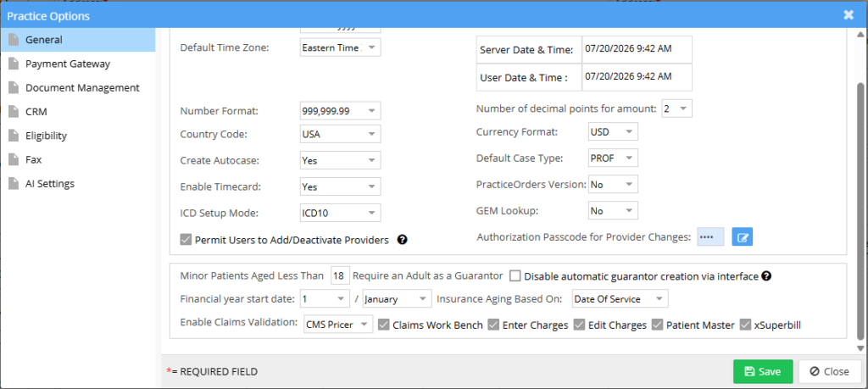Open the GEM Lookup dropdown

(x=614, y=210)
